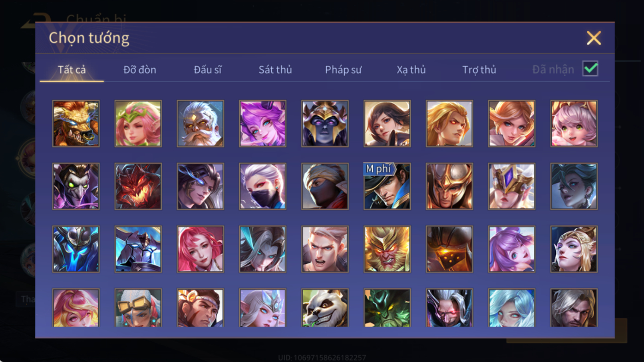Viewport: 644px width, 362px height.
Task: Open the "Trợ thủ" tab
Action: pos(479,70)
